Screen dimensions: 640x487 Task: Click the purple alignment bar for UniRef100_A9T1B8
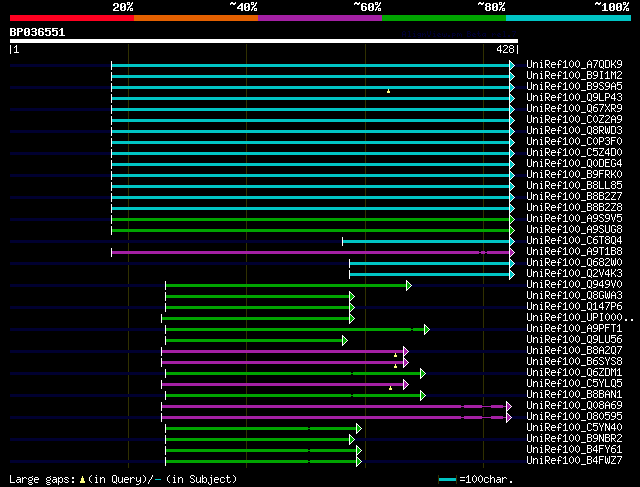coord(311,253)
